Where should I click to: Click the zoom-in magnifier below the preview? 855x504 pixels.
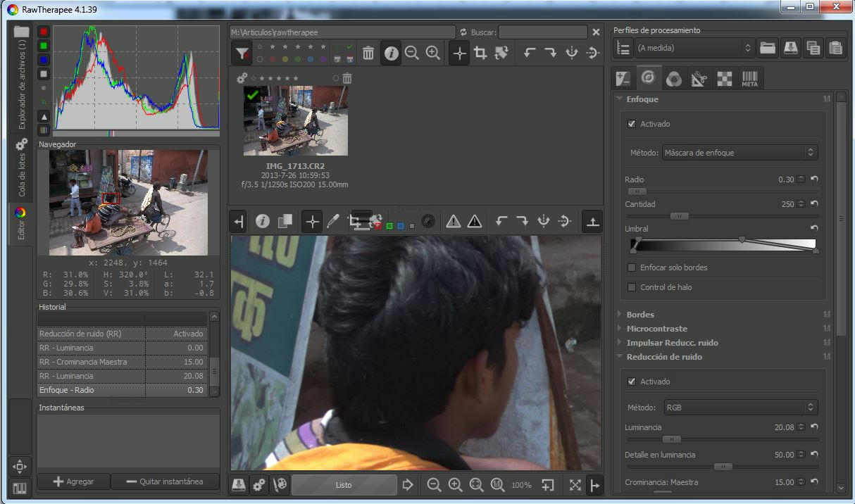tap(456, 485)
